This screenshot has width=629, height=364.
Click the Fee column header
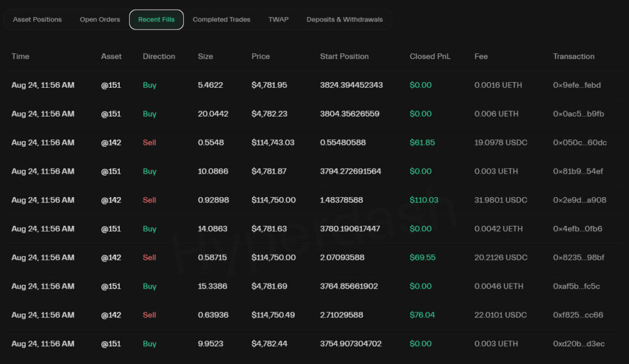(x=480, y=56)
